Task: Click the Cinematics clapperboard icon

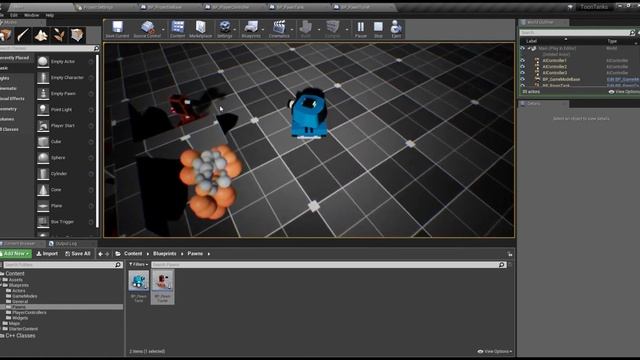Action: [279, 29]
